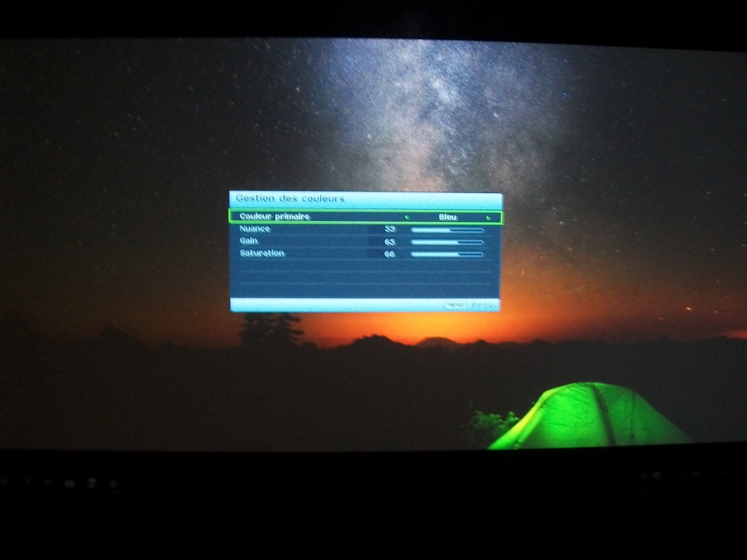Select the Couleur primaire row label
The width and height of the screenshot is (747, 560).
tap(275, 217)
